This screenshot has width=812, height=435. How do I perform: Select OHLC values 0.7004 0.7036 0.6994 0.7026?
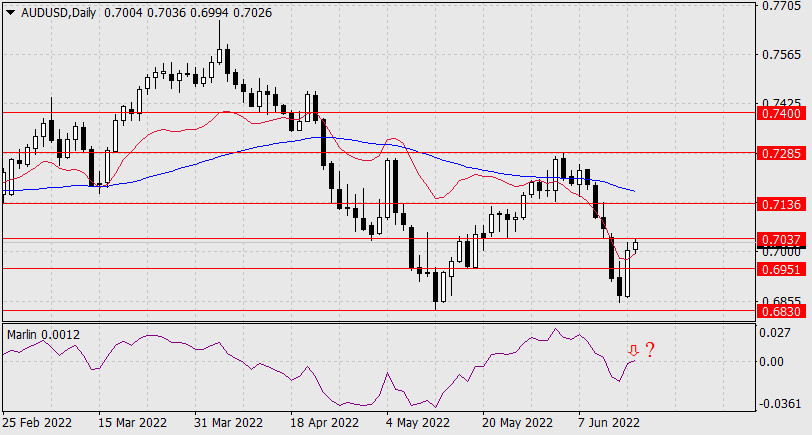(x=188, y=13)
